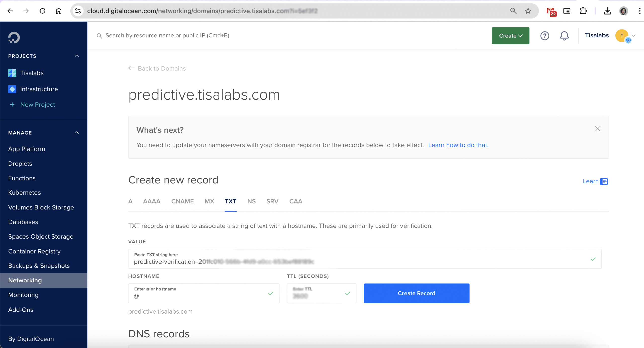644x348 pixels.
Task: Open Functions in sidebar
Action: tap(22, 178)
